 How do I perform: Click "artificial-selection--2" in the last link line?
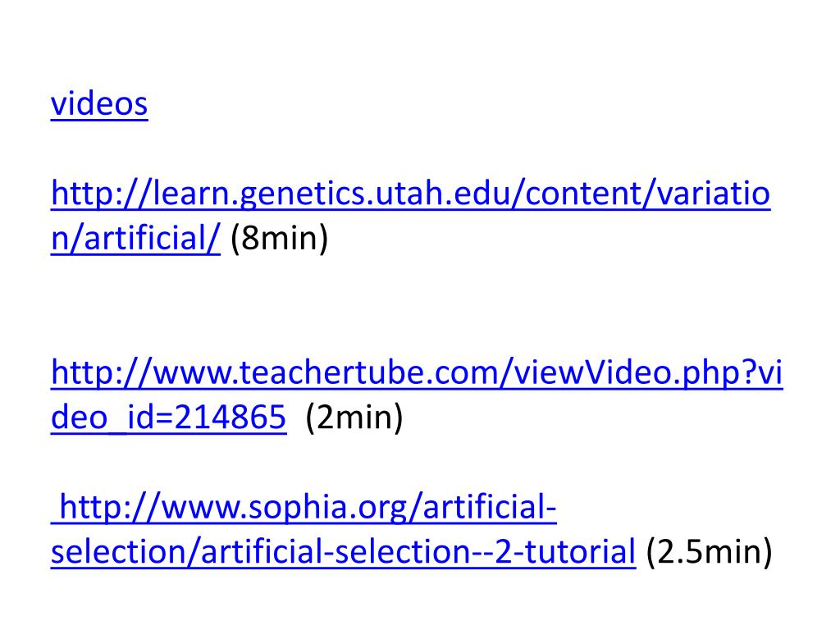[357, 551]
